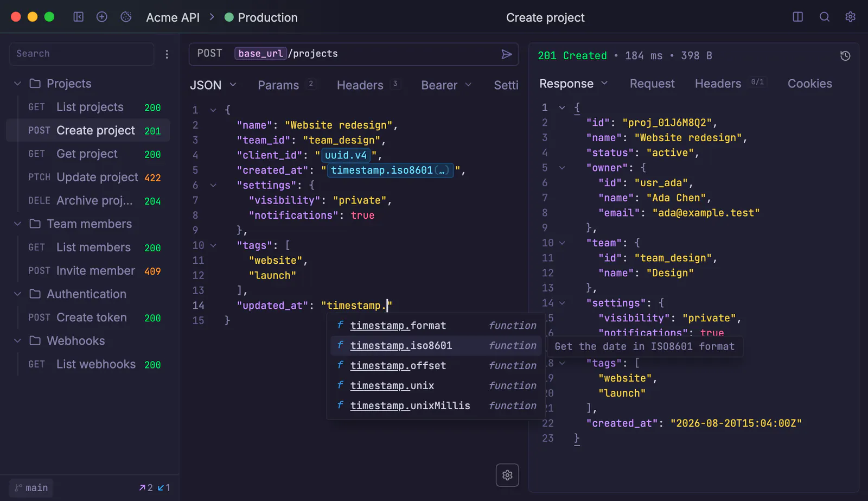Open settings gear in top-right corner
This screenshot has width=868, height=501.
pyautogui.click(x=850, y=17)
